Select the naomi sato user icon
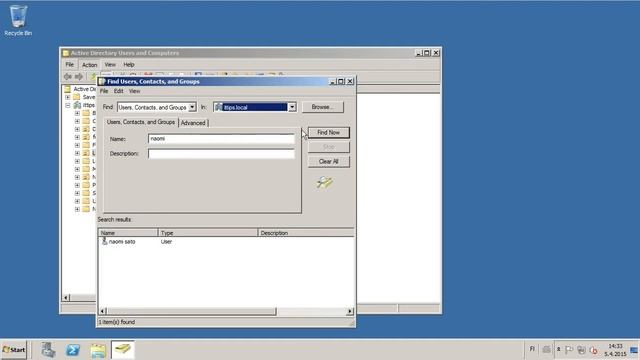This screenshot has width=640, height=360. pos(104,242)
